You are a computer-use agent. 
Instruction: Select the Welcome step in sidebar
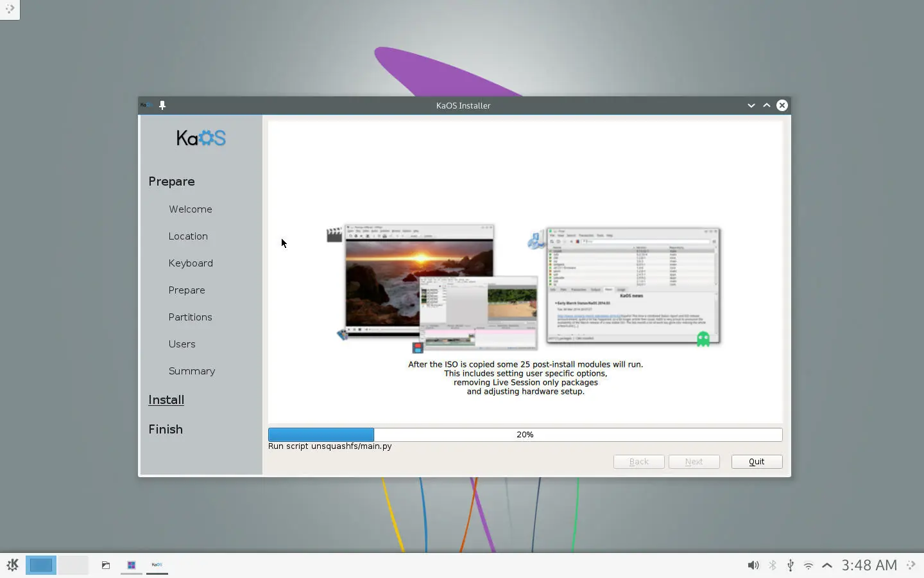click(191, 209)
